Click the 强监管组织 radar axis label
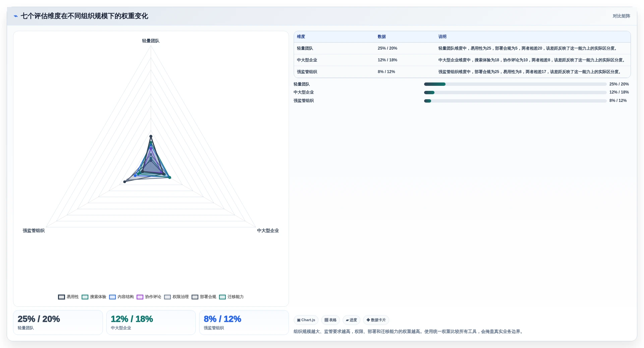This screenshot has width=644, height=348. (x=34, y=231)
